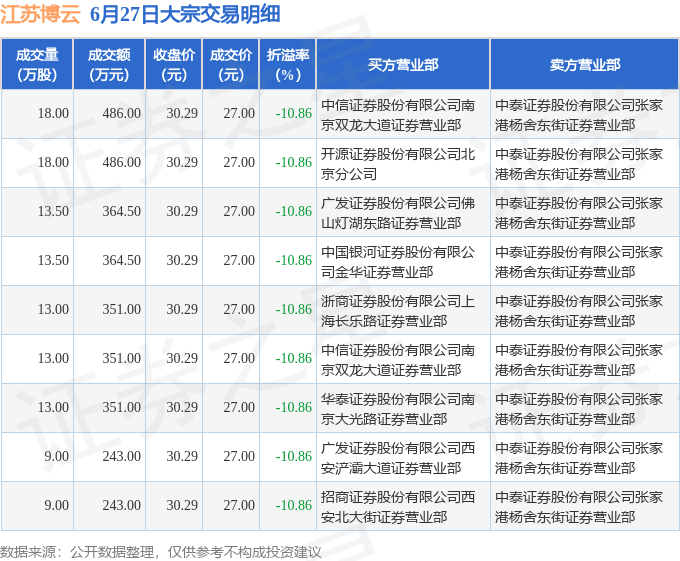
Task: Click 351.00 amount in 华泰证券 row
Action: (121, 408)
